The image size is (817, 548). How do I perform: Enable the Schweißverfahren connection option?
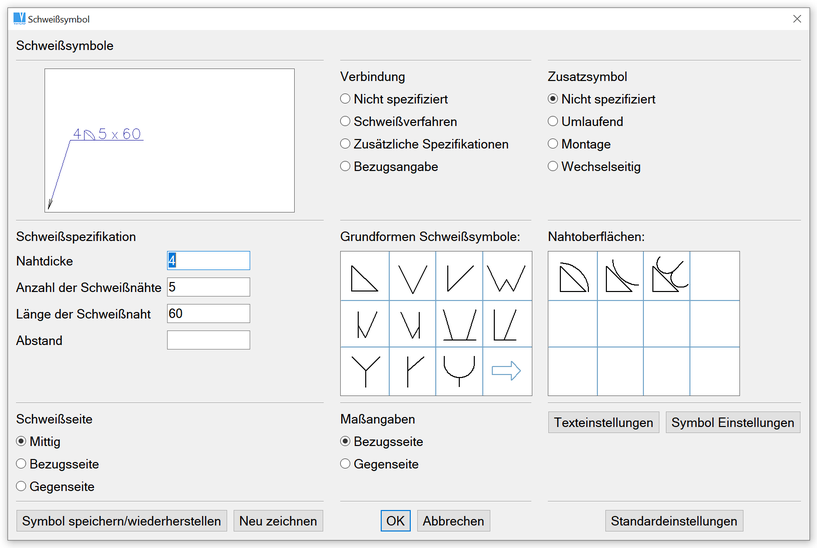pos(346,121)
